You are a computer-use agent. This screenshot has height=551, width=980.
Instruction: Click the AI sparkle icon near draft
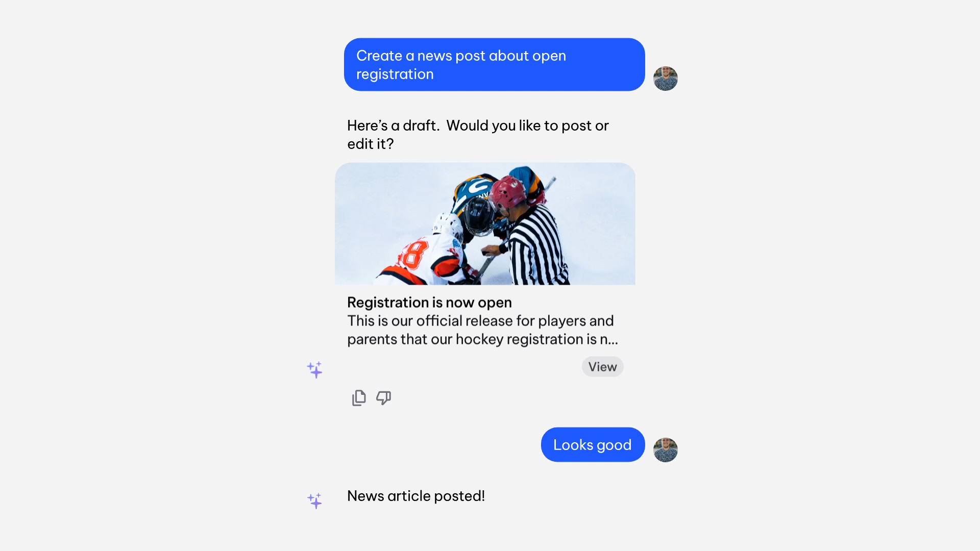(x=314, y=369)
